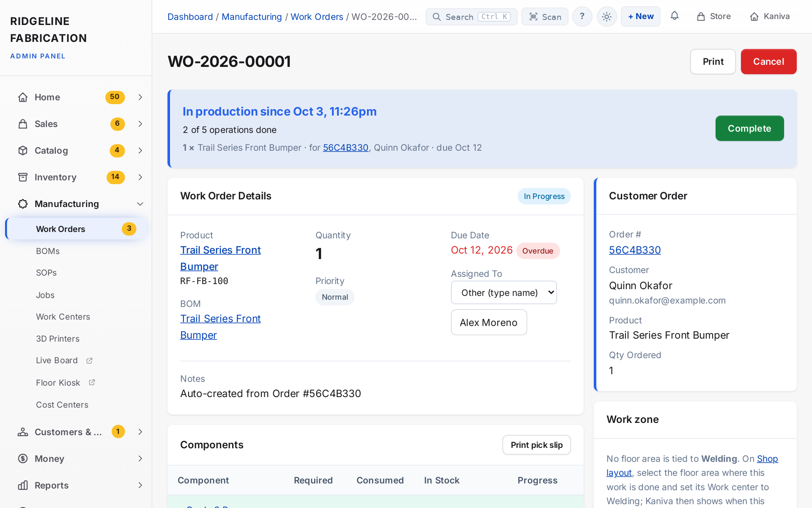Click the Print button
Viewport: 812px width, 508px height.
click(x=713, y=62)
